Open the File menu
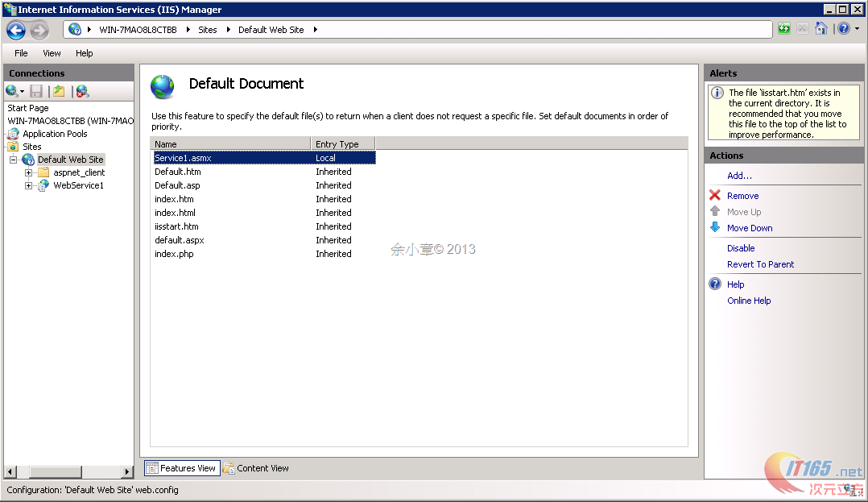 21,53
